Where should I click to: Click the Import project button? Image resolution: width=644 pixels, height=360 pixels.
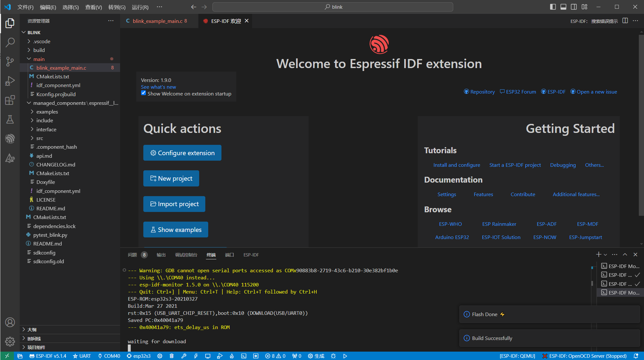click(174, 204)
